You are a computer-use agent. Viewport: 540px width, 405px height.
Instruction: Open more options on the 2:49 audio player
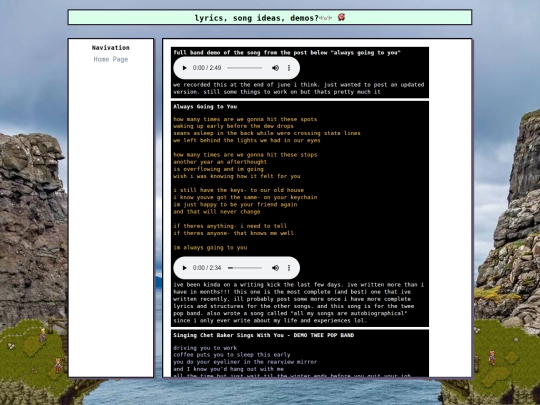click(x=289, y=68)
